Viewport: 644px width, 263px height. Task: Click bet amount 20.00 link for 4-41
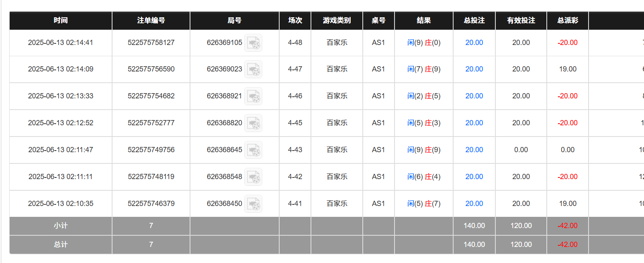coord(474,204)
